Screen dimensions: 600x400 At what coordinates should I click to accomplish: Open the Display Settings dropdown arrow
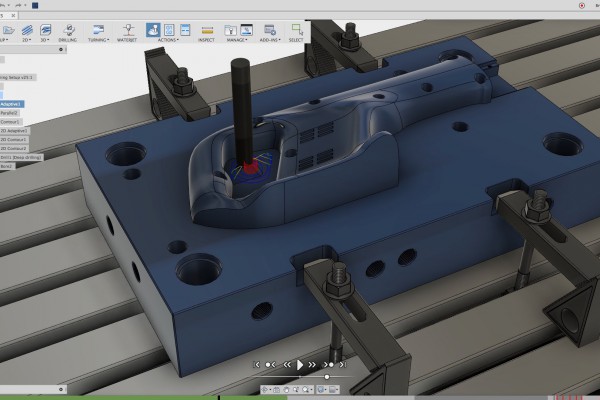[x=326, y=390]
